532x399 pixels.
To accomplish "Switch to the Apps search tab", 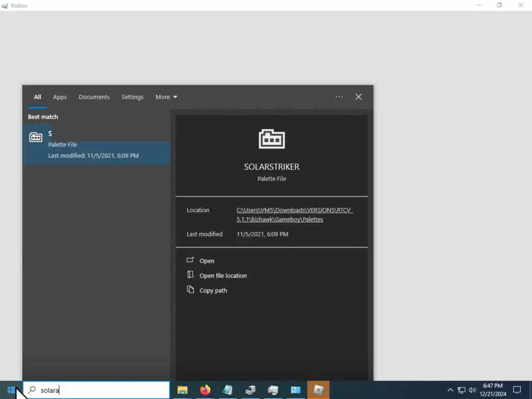I will pyautogui.click(x=60, y=97).
